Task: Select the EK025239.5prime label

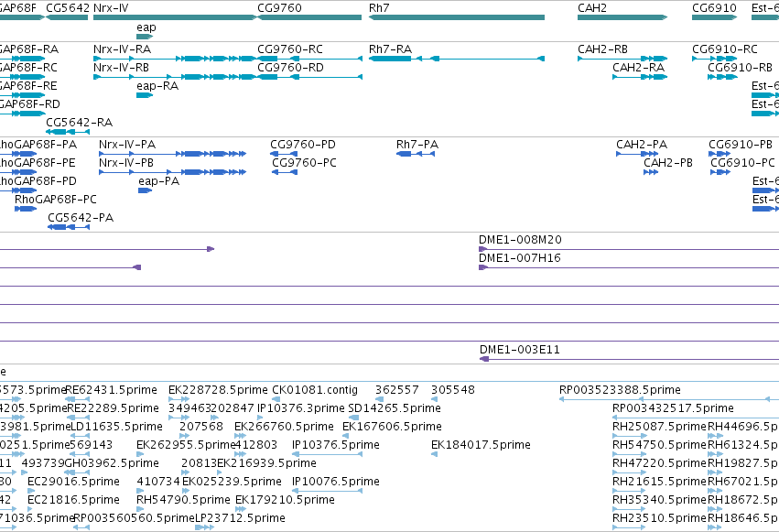Action: pyautogui.click(x=232, y=482)
